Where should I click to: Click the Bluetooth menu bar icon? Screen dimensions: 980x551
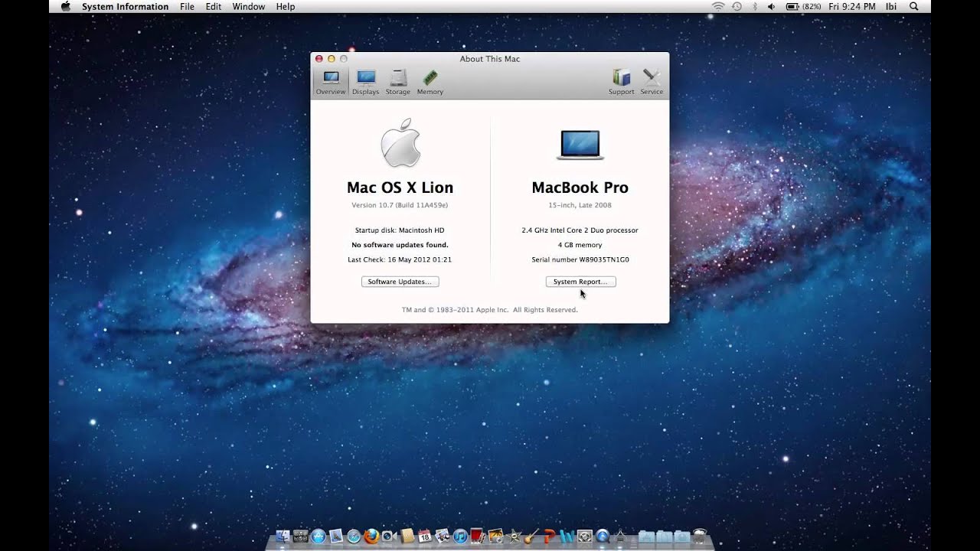coord(754,6)
